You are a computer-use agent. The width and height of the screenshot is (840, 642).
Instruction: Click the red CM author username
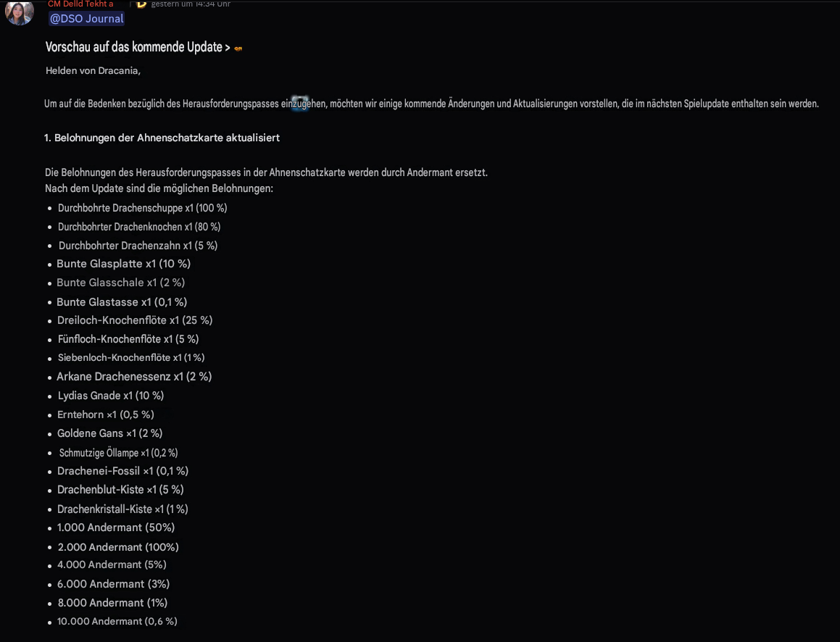tap(80, 4)
